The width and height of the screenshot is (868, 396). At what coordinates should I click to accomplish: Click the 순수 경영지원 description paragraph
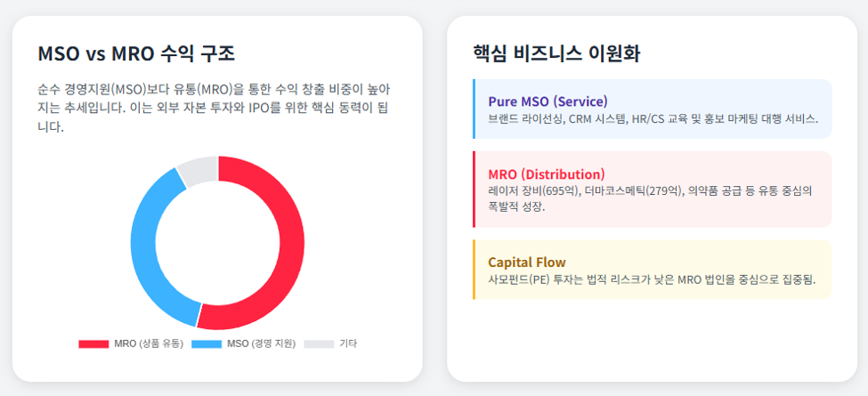[x=215, y=109]
